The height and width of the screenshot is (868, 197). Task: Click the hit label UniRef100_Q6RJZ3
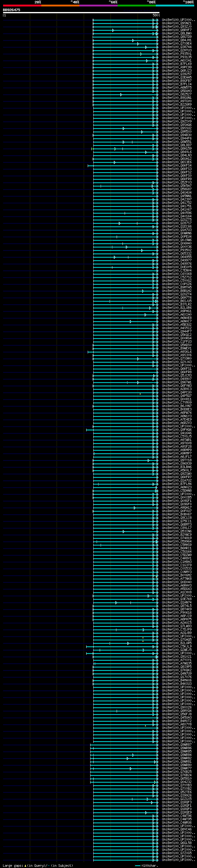pyautogui.click(x=177, y=71)
